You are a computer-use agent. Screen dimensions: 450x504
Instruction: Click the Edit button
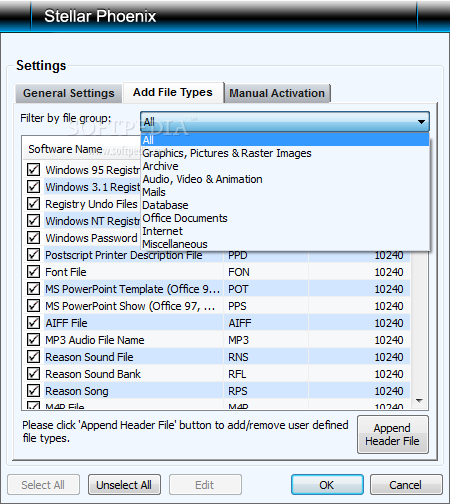click(205, 485)
